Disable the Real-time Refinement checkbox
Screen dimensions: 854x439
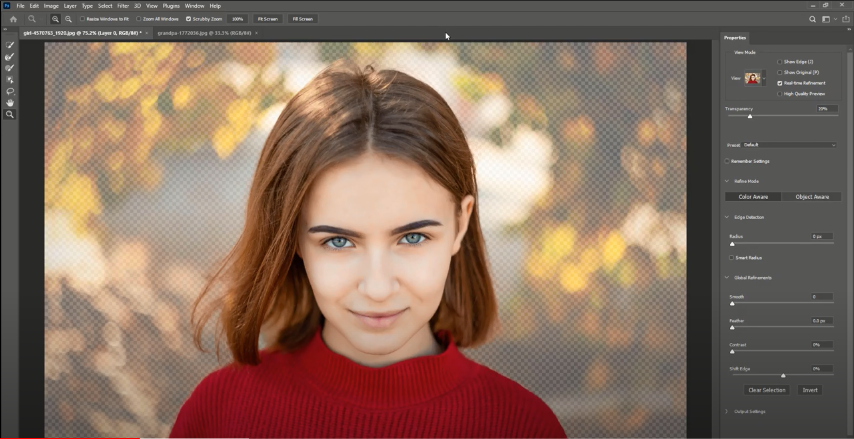[x=780, y=83]
